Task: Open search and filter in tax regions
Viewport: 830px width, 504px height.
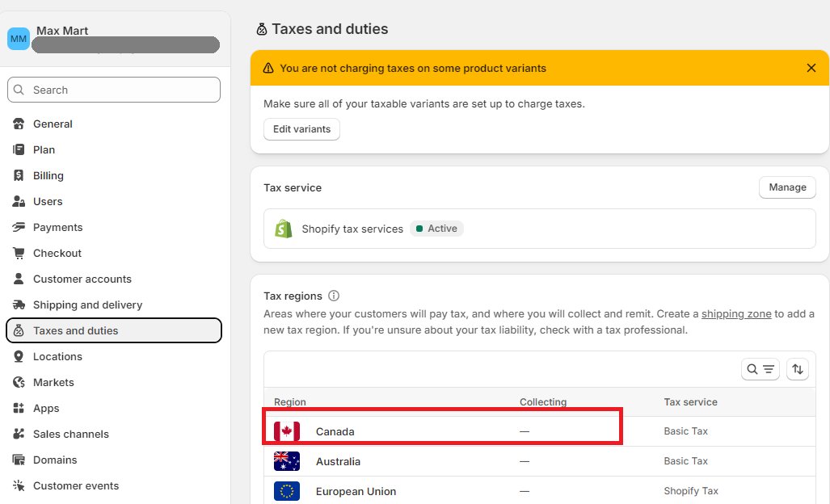Action: [x=760, y=369]
